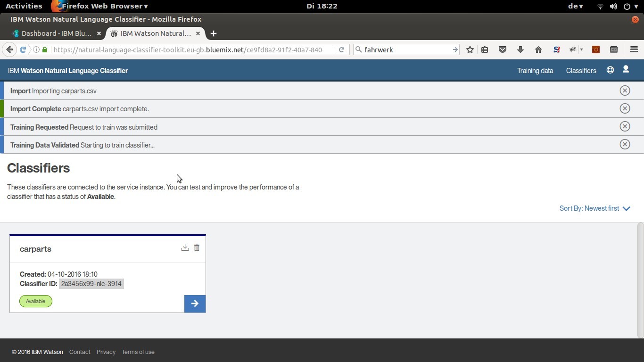Select the Classifier ID 2a3456x99-nlc-3914
644x362 pixels.
click(x=91, y=284)
